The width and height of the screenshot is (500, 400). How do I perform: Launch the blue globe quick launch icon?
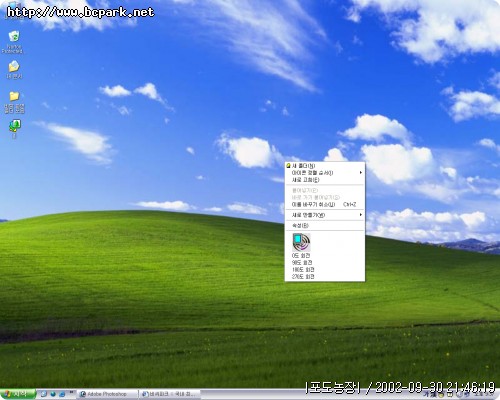(53, 394)
